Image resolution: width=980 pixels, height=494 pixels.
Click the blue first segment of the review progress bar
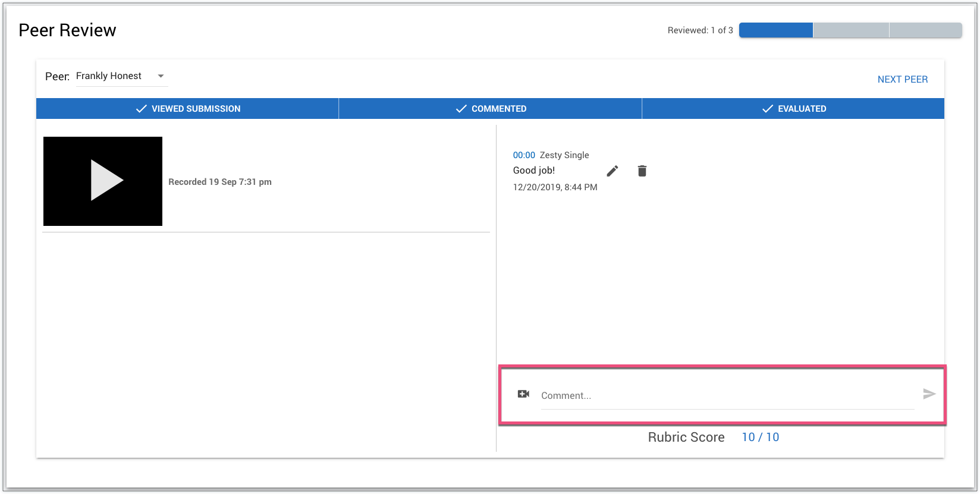(775, 30)
